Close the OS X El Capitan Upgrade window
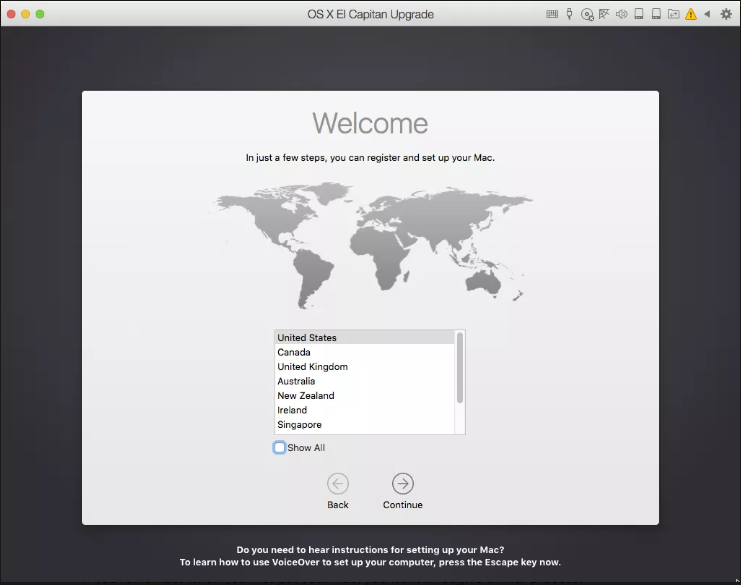Viewport: 741px width, 585px height. pyautogui.click(x=11, y=14)
